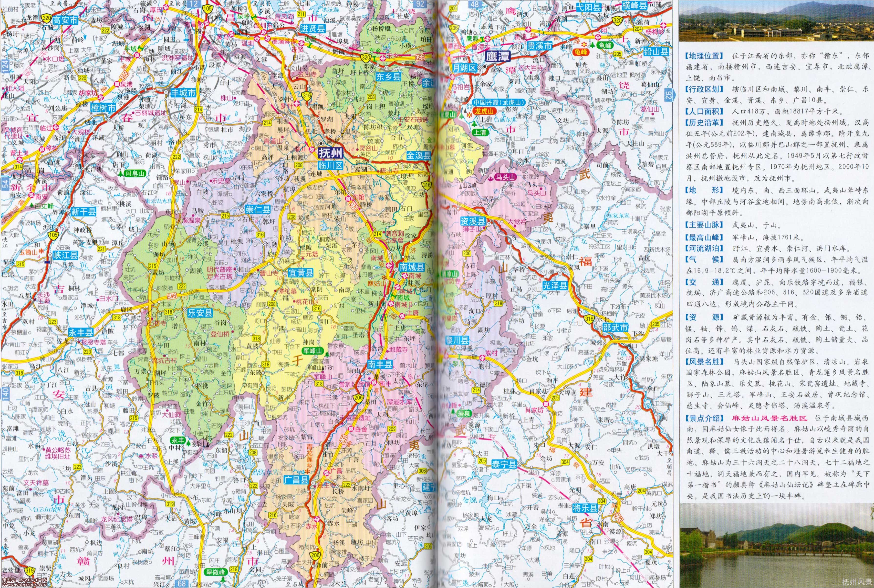874x588 pixels.
Task: Click the 广昌县 county label
Action: tap(296, 480)
